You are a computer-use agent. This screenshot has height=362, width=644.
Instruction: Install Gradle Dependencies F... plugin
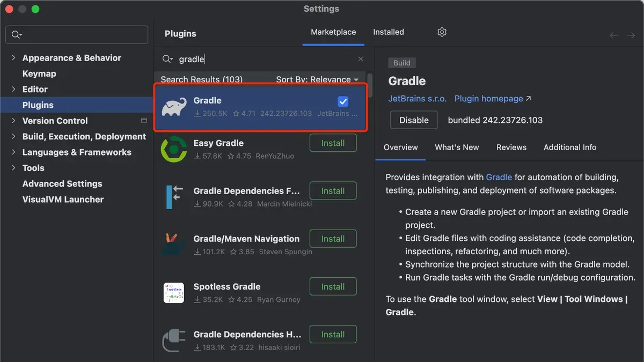[x=333, y=191]
